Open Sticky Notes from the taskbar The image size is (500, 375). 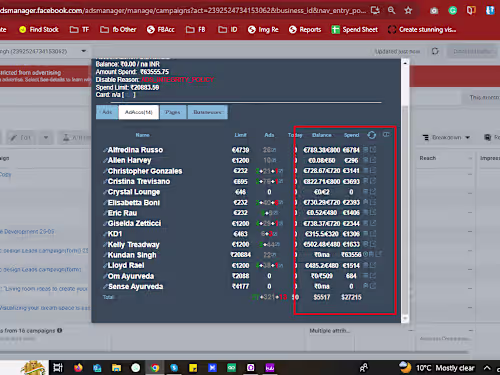pyautogui.click(x=193, y=368)
